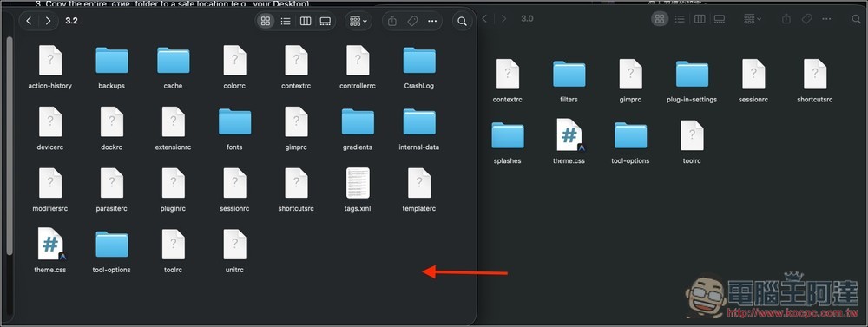Go forward in the 3.2 Finder window
Image resolution: width=868 pixels, height=327 pixels.
pos(48,21)
